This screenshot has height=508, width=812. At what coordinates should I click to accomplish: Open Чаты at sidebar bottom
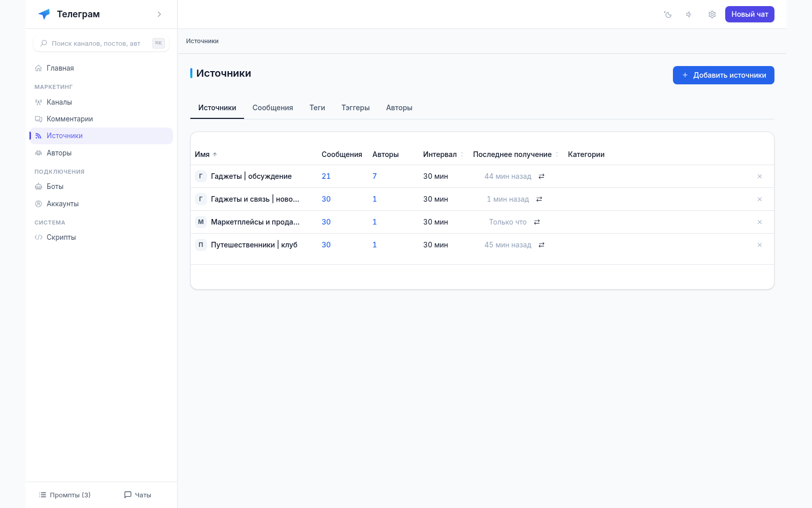coord(138,495)
